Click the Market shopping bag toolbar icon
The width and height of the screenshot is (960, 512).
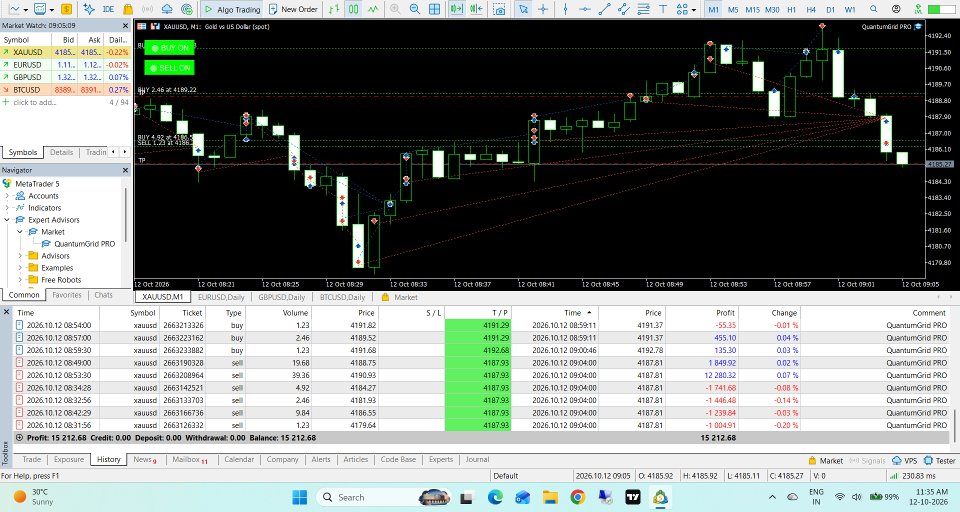[128, 9]
